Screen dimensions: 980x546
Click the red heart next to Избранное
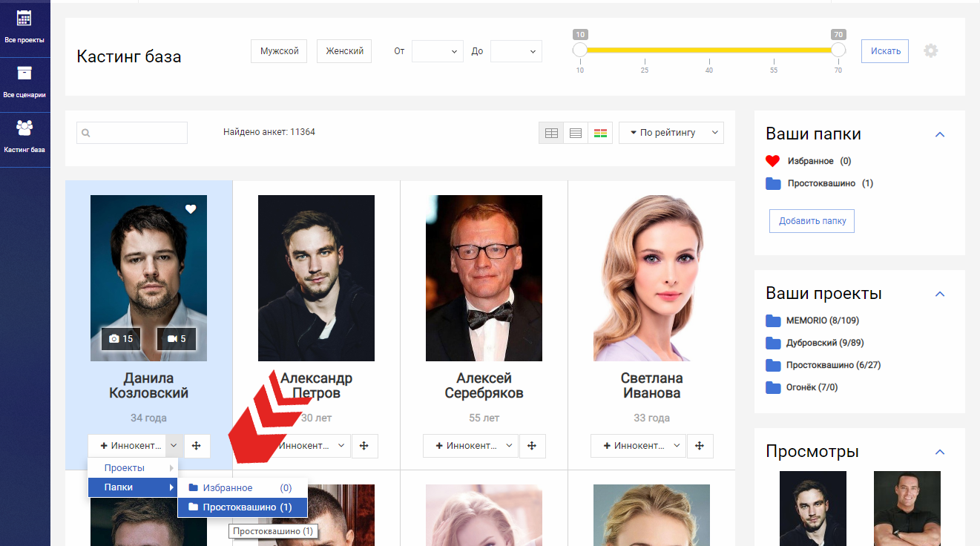click(x=772, y=161)
